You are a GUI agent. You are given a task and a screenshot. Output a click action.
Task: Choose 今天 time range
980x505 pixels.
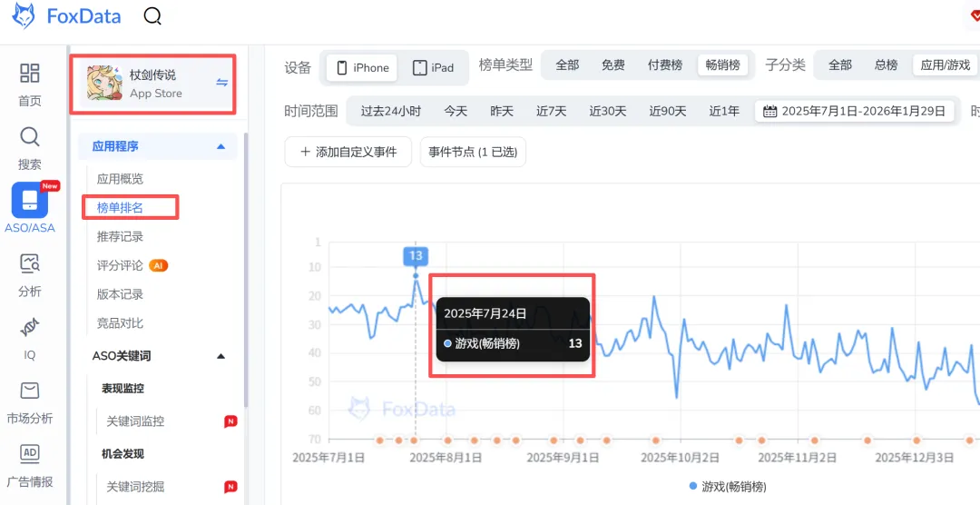coord(456,112)
